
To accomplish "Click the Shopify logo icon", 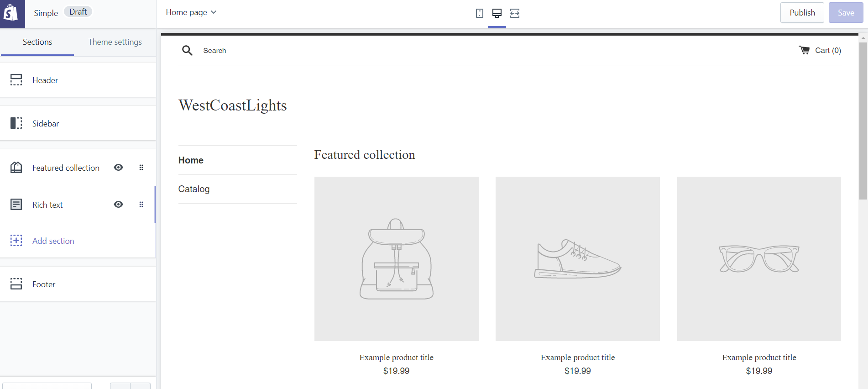I will pos(11,13).
